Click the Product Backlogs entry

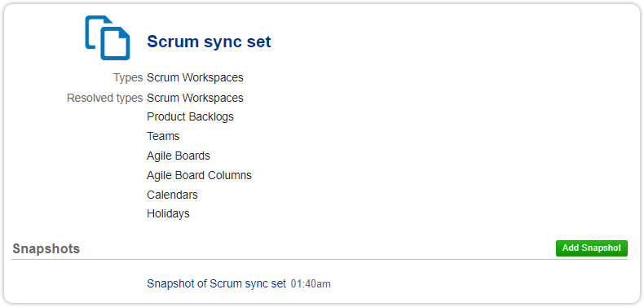click(x=190, y=117)
